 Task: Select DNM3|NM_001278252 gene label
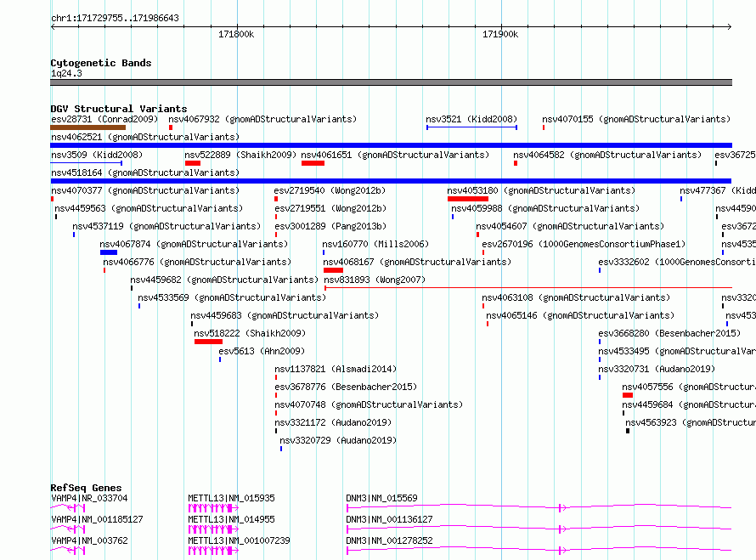click(x=390, y=540)
